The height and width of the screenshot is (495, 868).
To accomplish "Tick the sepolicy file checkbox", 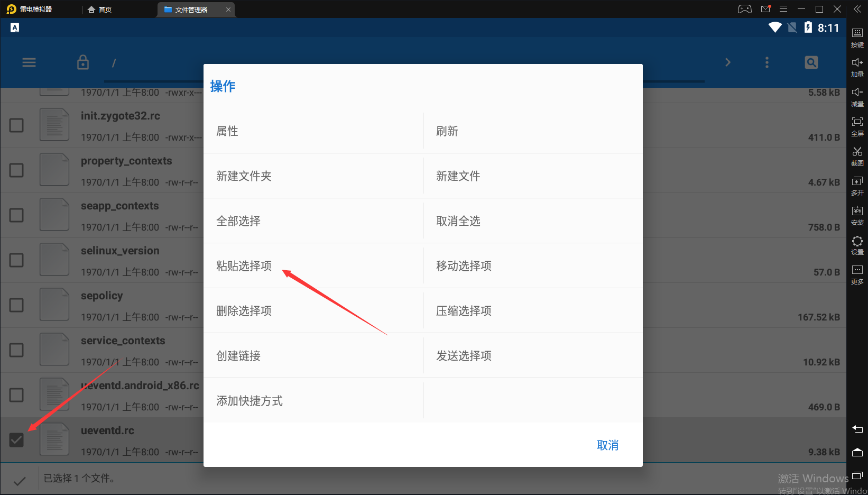I will tap(16, 305).
